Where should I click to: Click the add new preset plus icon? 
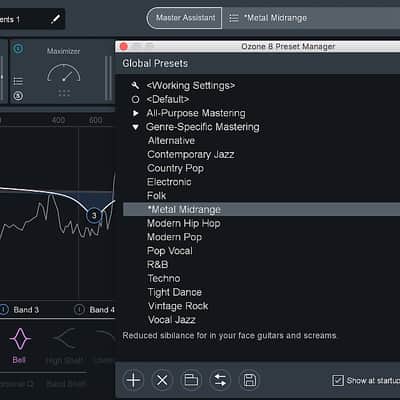(133, 380)
